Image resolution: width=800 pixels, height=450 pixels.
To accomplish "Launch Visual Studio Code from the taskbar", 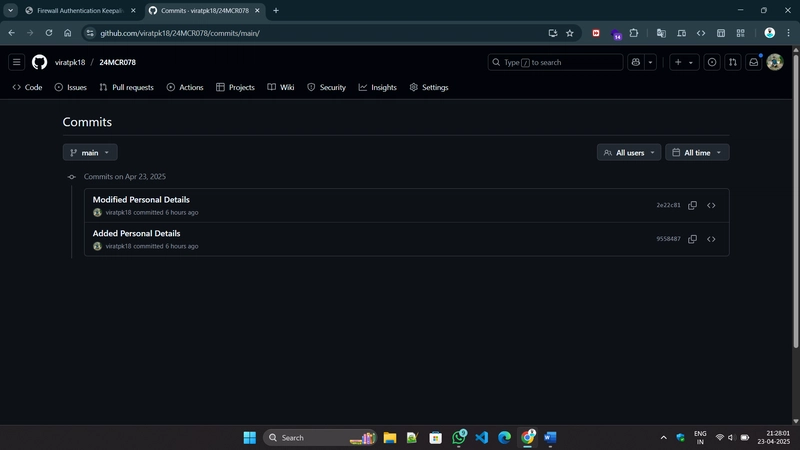I will 482,437.
